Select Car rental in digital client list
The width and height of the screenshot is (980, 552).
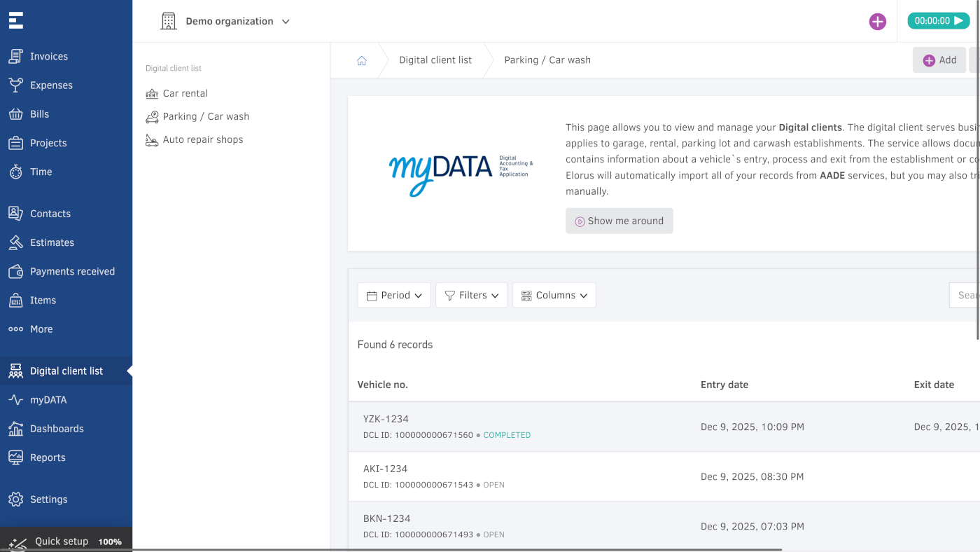(185, 93)
